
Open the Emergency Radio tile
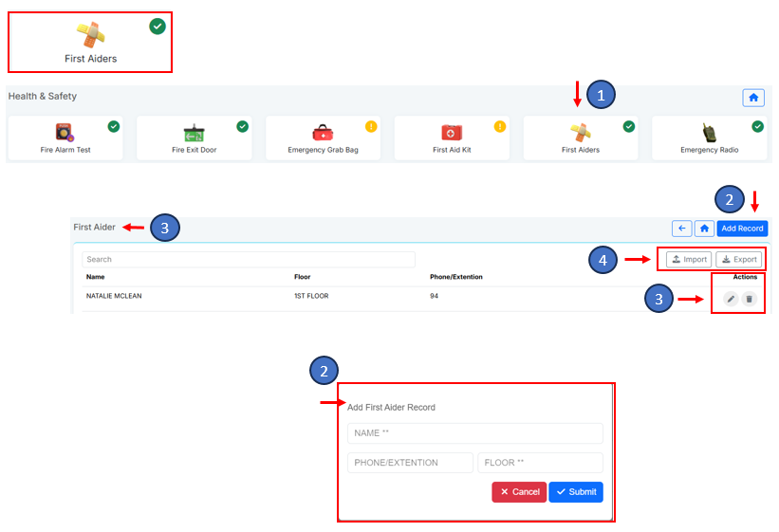709,138
